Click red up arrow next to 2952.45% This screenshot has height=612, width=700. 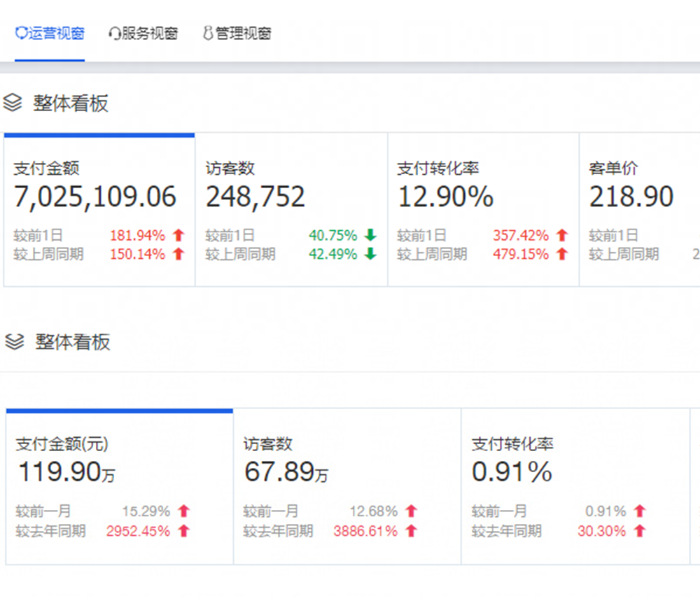click(183, 532)
